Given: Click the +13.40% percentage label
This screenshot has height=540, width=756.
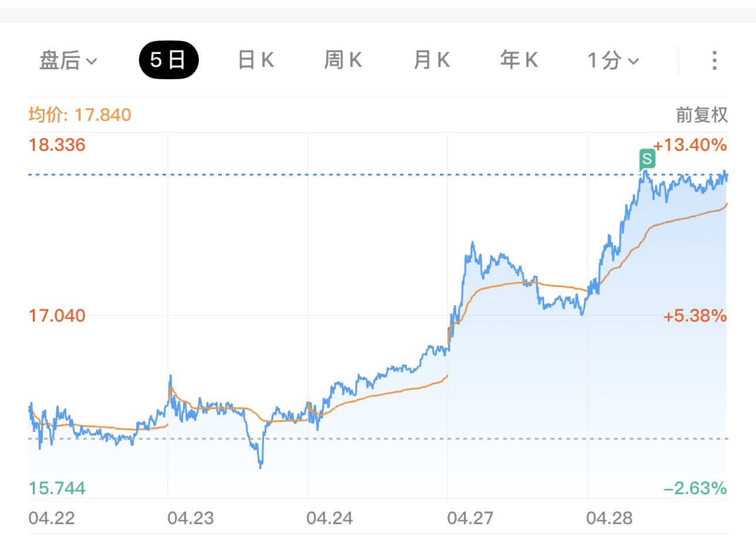Looking at the screenshot, I should tap(689, 145).
